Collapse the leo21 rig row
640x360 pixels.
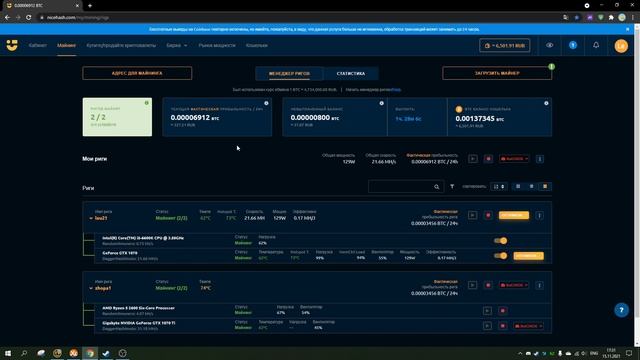91,218
